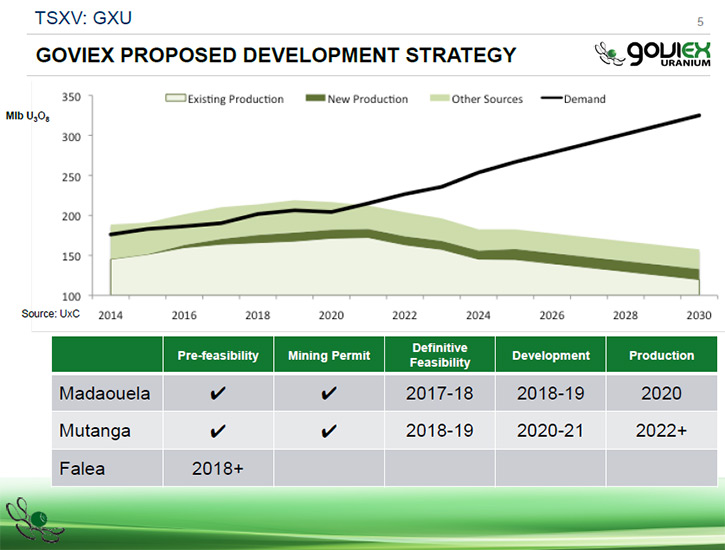Click Mutanga Pre-feasibility checkmark
The image size is (725, 550).
click(x=218, y=431)
